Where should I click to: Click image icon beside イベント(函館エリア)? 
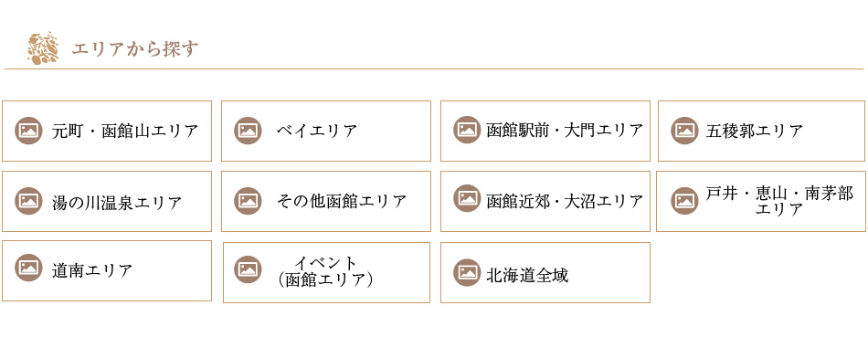[248, 269]
